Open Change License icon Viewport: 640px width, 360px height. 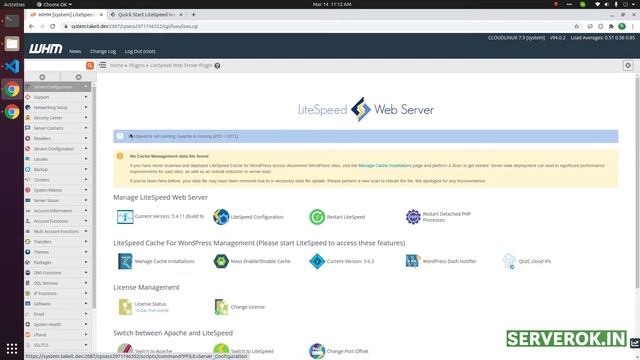pos(221,307)
